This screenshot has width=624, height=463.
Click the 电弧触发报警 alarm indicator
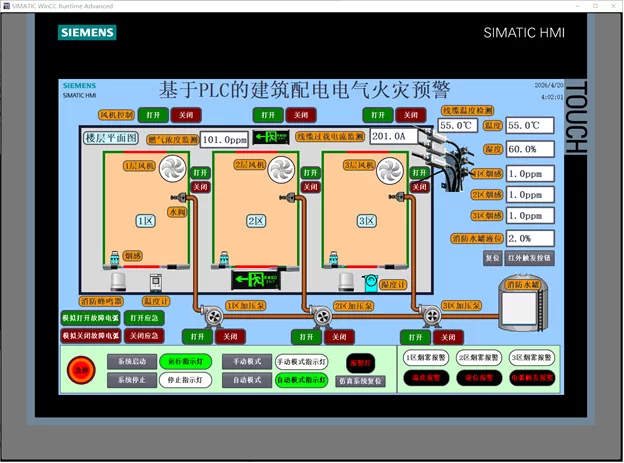click(532, 377)
